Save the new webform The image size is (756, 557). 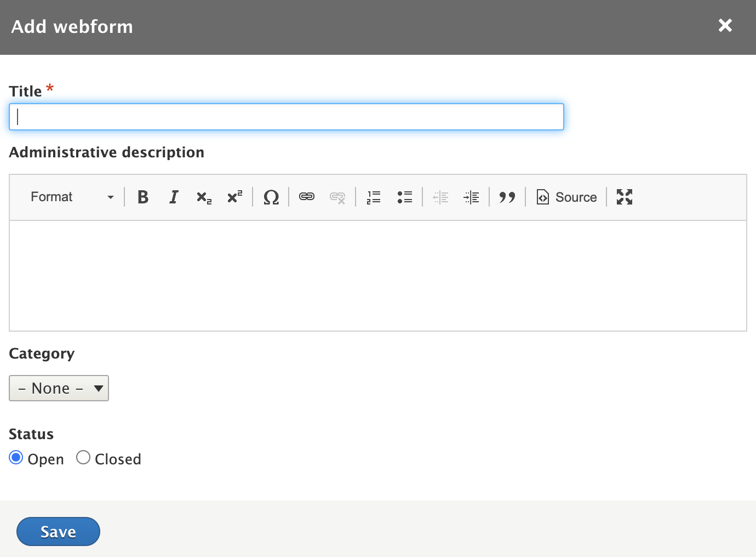pos(58,531)
